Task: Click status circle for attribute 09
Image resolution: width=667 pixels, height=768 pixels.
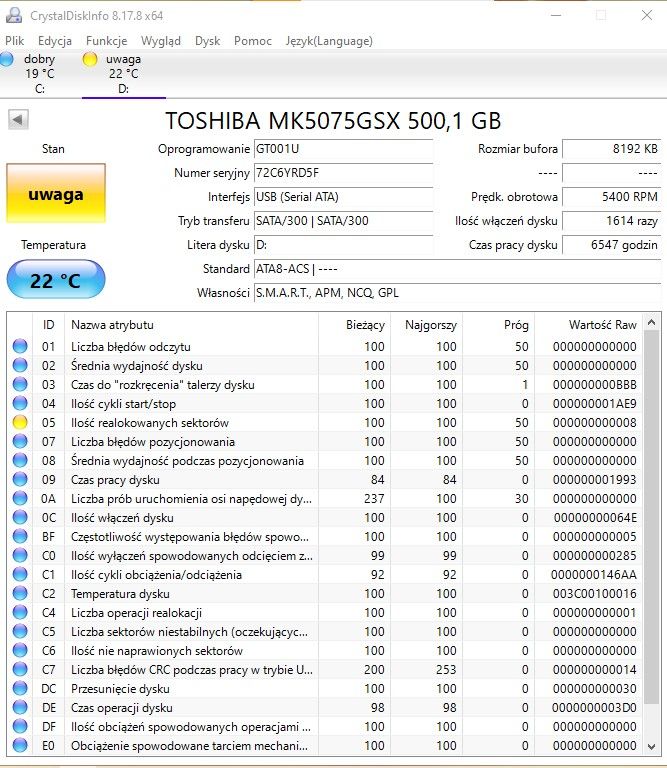Action: point(20,480)
